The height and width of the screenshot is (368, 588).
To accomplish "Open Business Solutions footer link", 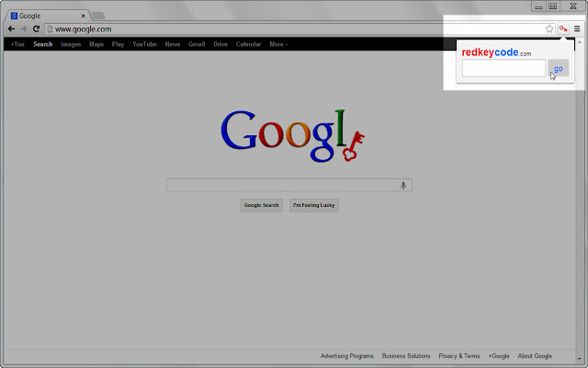I will (406, 356).
